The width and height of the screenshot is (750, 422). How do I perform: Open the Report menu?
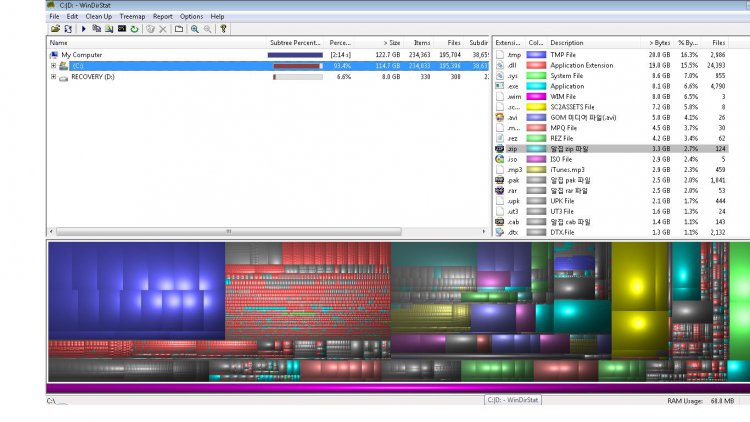click(x=163, y=16)
